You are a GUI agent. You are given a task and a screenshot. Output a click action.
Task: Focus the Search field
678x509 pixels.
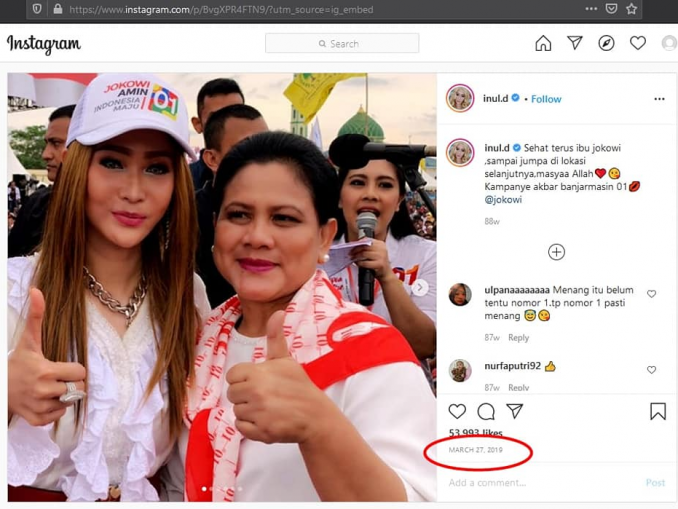(x=342, y=43)
